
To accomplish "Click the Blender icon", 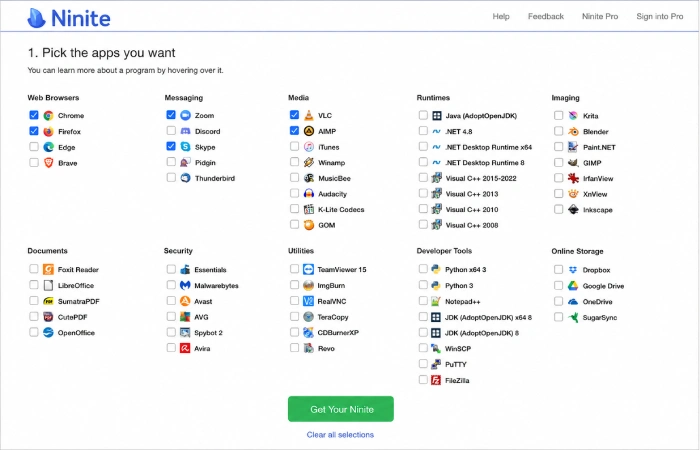I will tap(573, 131).
